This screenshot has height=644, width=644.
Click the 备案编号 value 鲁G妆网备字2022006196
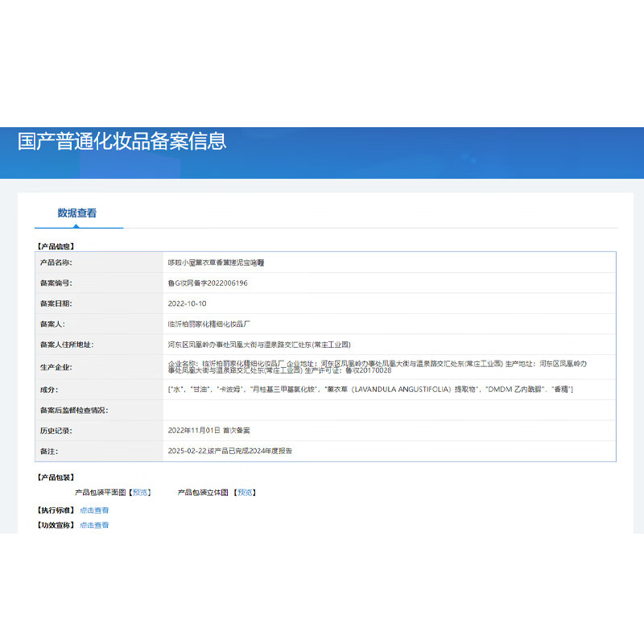[207, 283]
